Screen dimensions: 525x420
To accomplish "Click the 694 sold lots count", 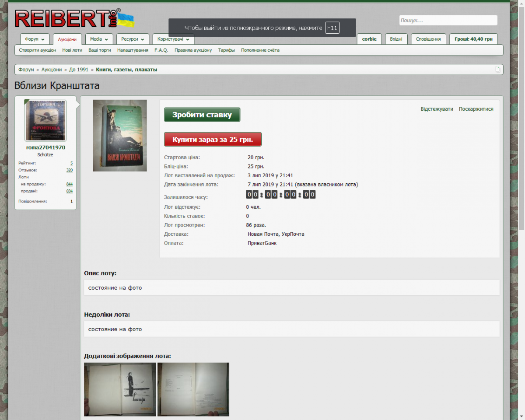I will coord(70,191).
